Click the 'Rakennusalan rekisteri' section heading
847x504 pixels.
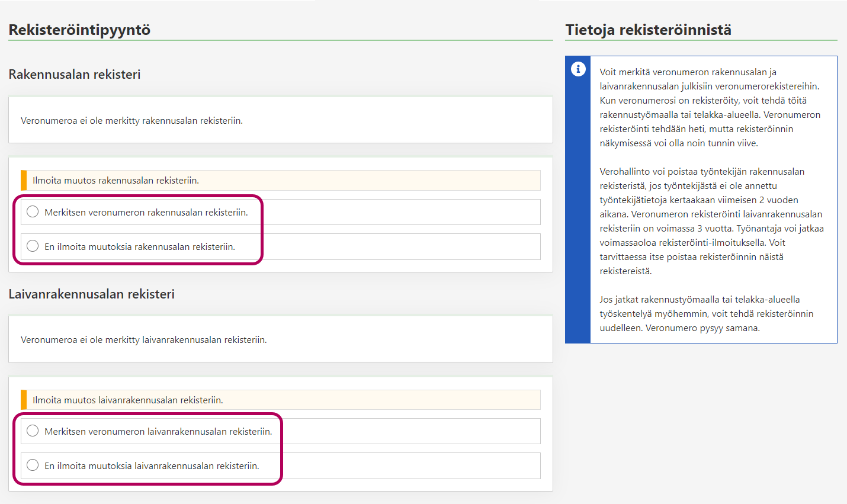click(75, 75)
